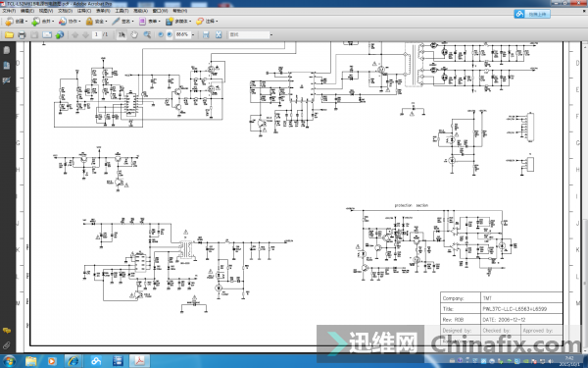This screenshot has height=368, width=588.
Task: Click the Find search text field
Action: click(x=249, y=35)
